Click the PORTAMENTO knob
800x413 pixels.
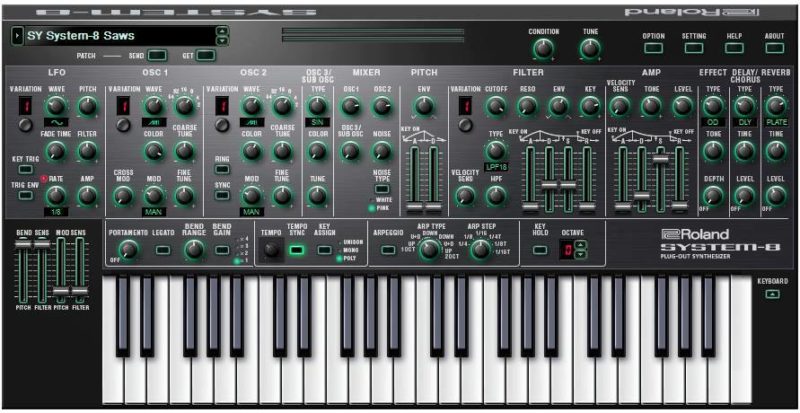coord(128,250)
